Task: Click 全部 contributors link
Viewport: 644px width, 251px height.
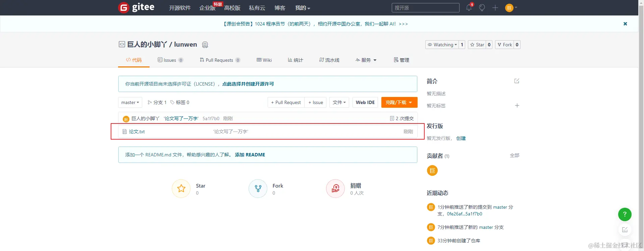Action: [515, 155]
